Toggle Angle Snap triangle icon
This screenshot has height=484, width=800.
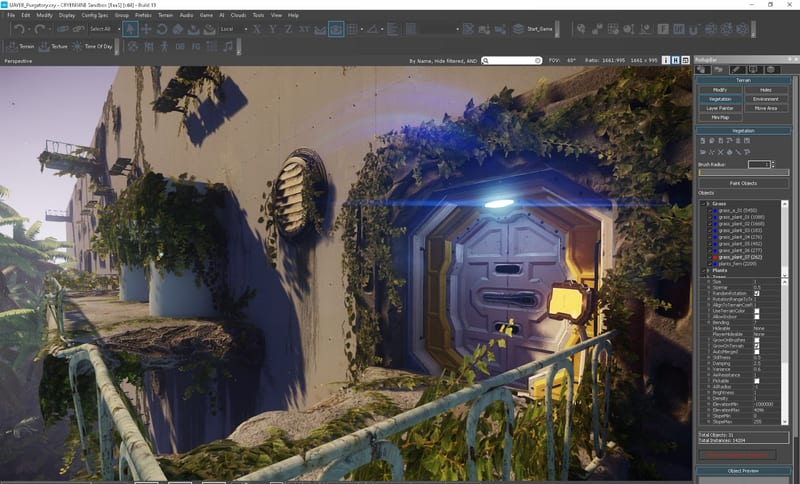tap(372, 29)
